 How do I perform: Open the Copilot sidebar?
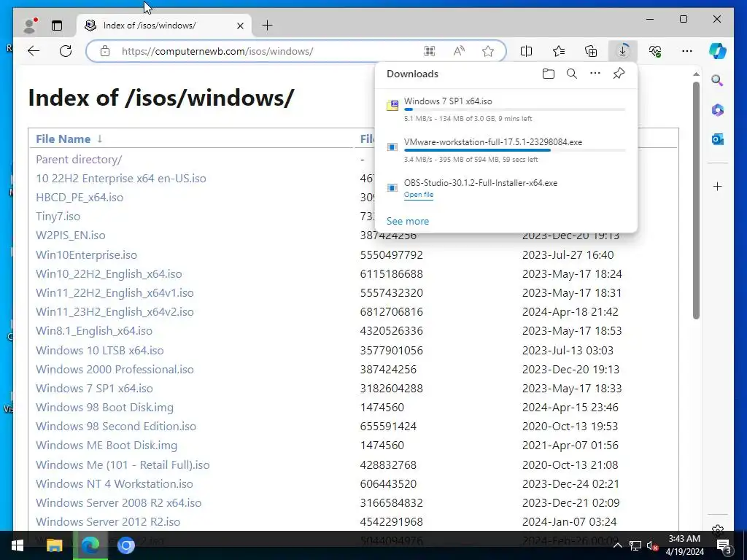point(718,51)
